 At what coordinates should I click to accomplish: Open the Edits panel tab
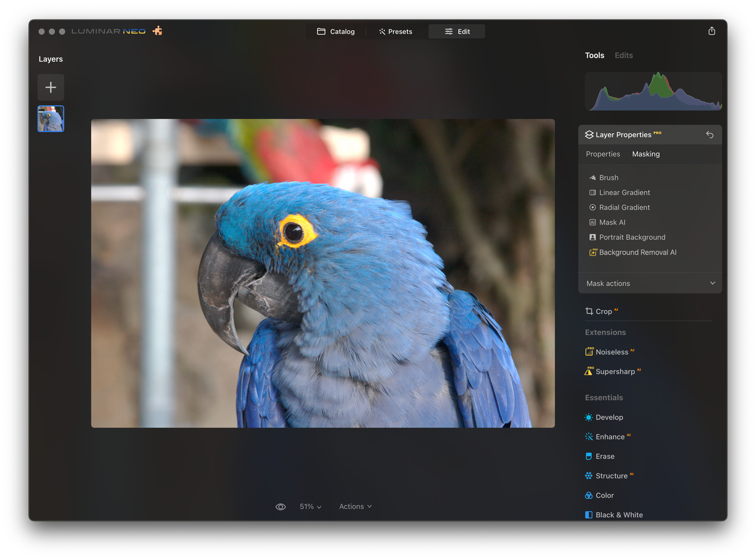pos(624,55)
